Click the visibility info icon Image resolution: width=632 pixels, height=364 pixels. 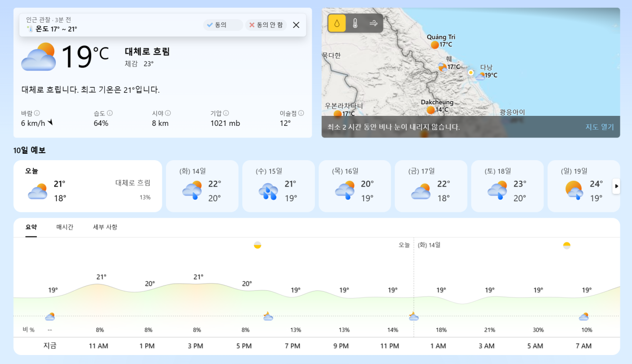(x=167, y=113)
